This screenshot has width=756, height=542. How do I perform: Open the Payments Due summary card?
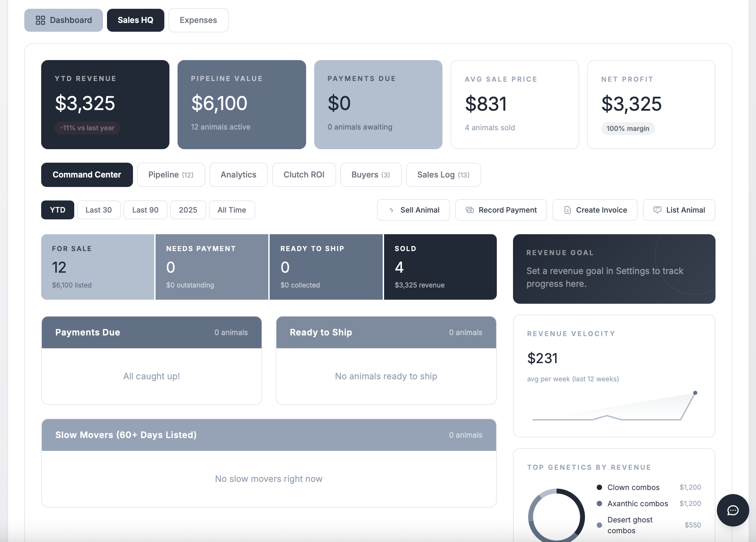(378, 105)
